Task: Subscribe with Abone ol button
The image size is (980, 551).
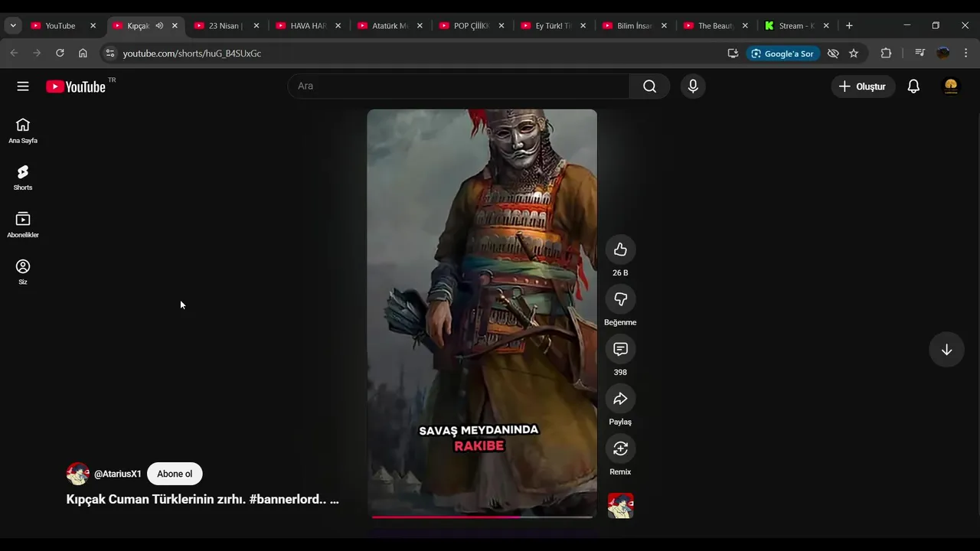Action: 175,474
